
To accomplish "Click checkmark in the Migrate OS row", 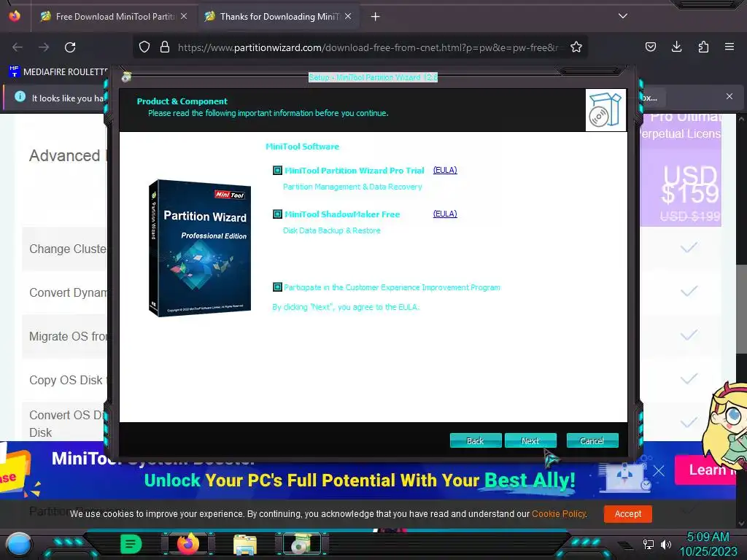I will (x=689, y=335).
